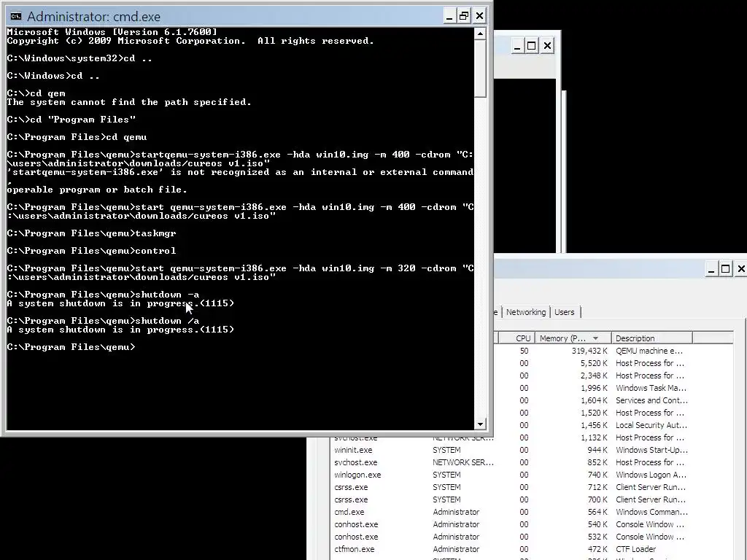Click the 'taskmgr' command line in cmd
This screenshot has width=747, height=560.
coord(91,233)
